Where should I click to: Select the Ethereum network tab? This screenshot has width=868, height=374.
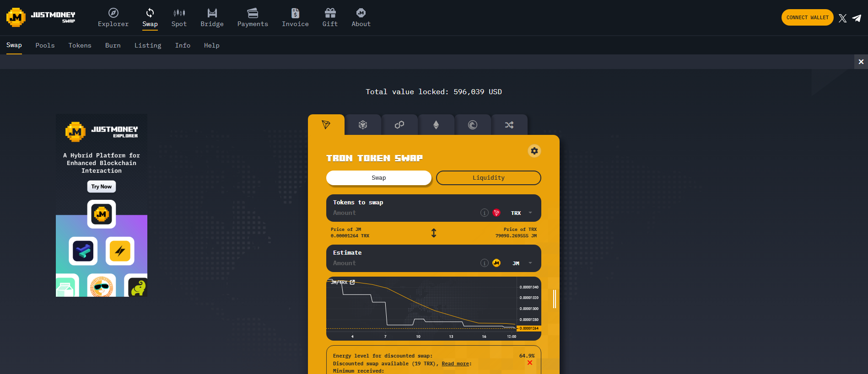point(436,124)
